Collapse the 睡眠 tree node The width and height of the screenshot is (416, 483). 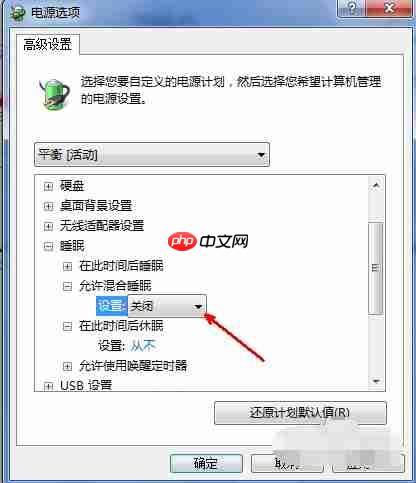48,246
